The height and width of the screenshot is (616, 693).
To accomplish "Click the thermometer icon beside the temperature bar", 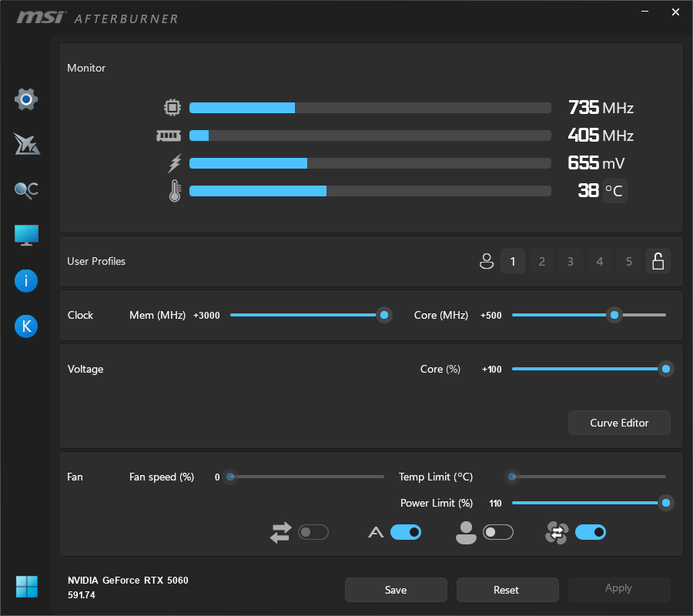I will tap(174, 190).
